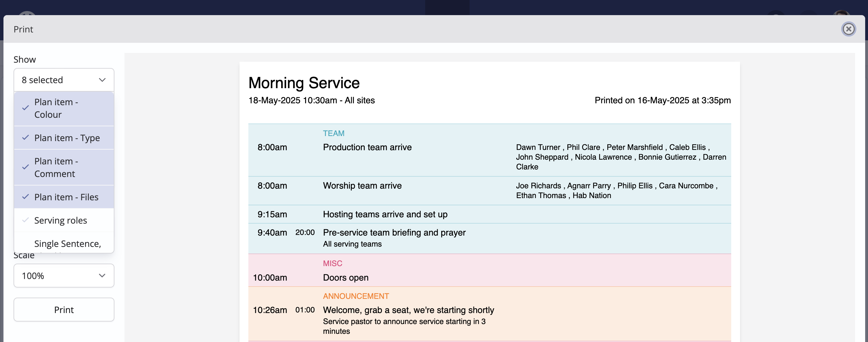Click the 10:00am time cell
868x342 pixels.
coord(270,277)
